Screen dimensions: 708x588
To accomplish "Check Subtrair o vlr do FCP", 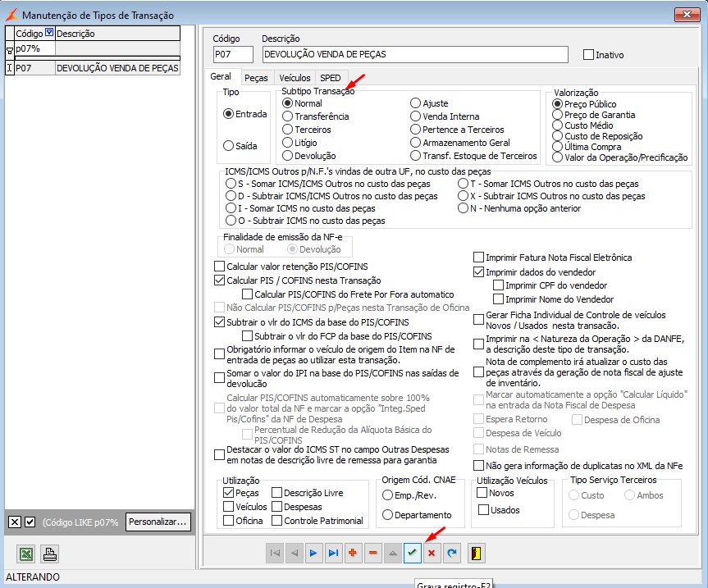I will pyautogui.click(x=248, y=336).
